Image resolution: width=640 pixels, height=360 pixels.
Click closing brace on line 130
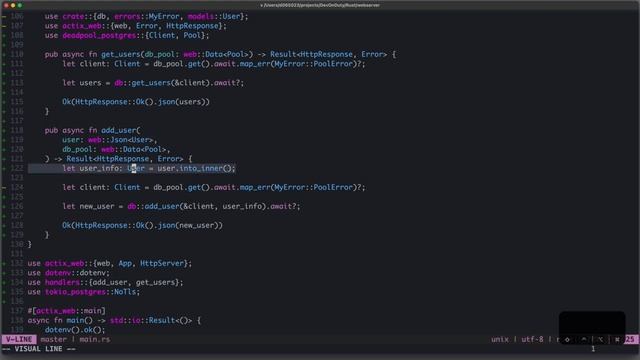[29, 244]
